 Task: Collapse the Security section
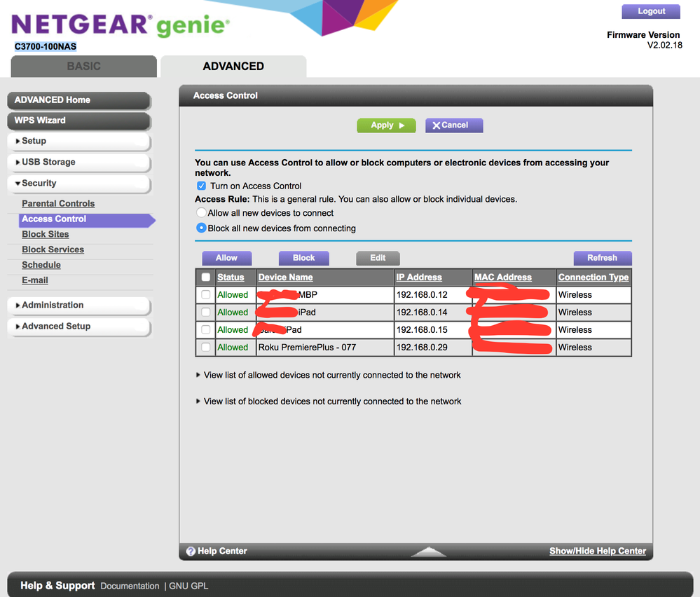(79, 184)
